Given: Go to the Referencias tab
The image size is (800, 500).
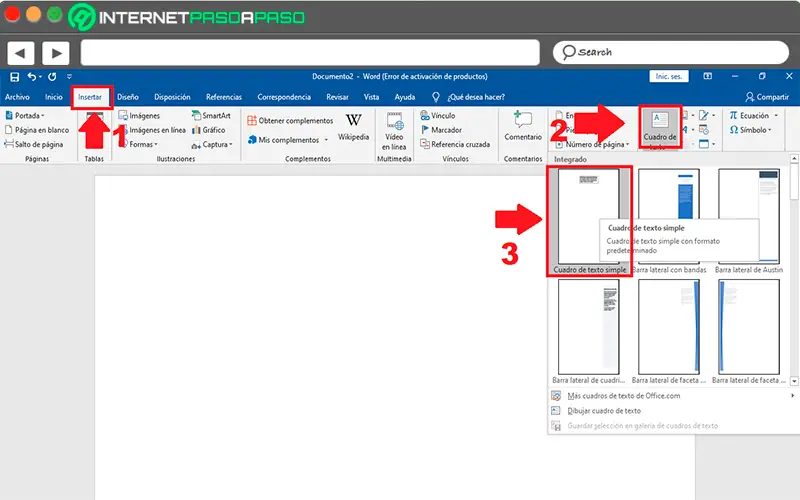Looking at the screenshot, I should point(223,96).
